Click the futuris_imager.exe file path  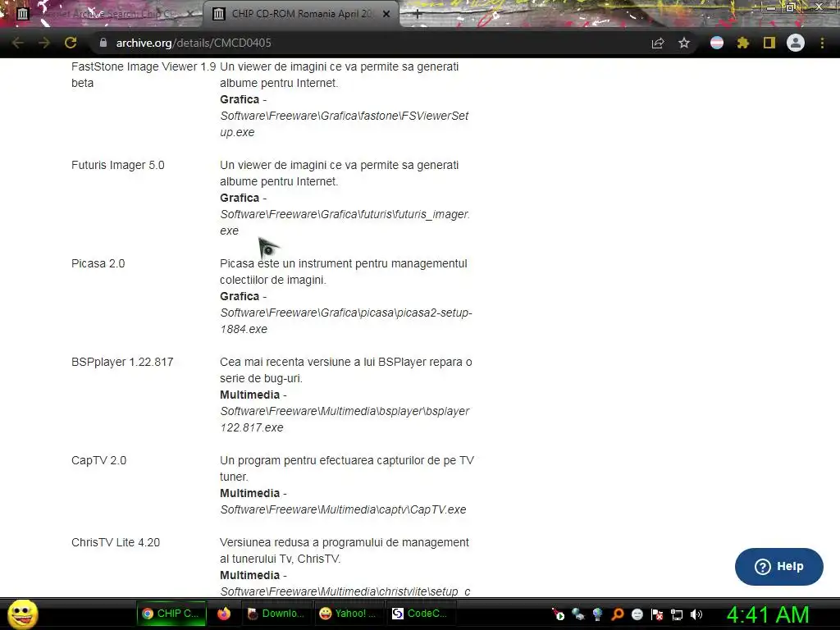coord(345,223)
